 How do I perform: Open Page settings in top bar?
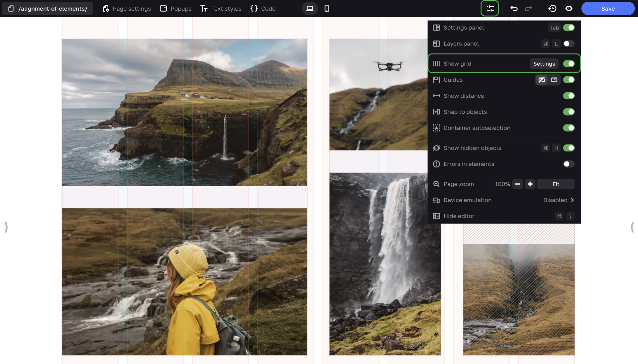127,9
